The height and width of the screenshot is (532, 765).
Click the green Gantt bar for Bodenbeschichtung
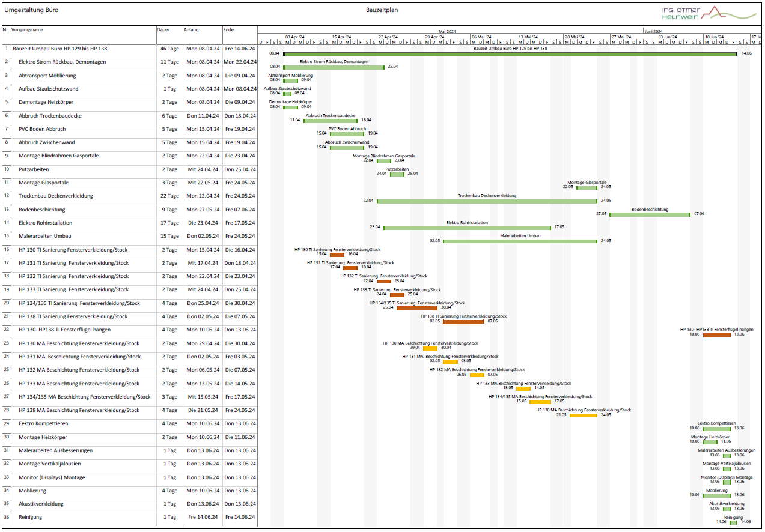tap(650, 214)
